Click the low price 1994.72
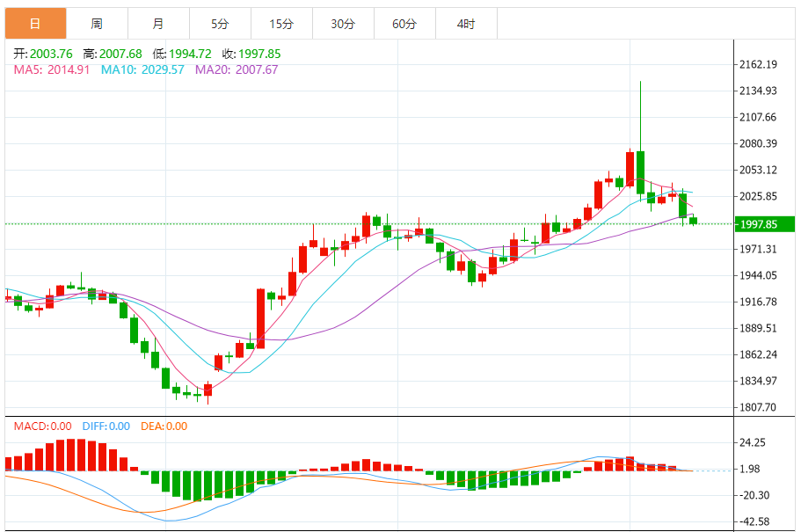This screenshot has height=532, width=801. 190,54
